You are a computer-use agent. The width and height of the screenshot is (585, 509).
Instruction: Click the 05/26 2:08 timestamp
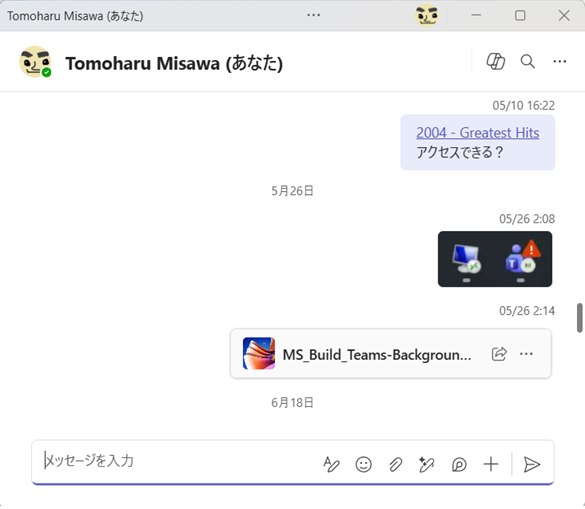pos(527,219)
